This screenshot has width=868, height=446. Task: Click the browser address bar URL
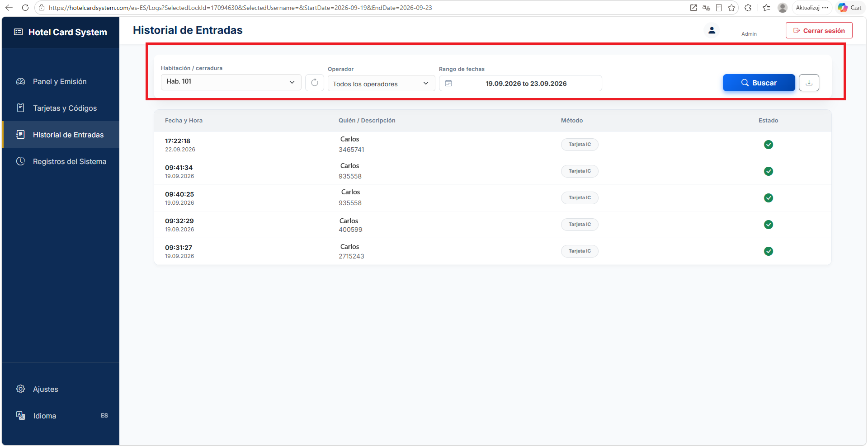(240, 8)
